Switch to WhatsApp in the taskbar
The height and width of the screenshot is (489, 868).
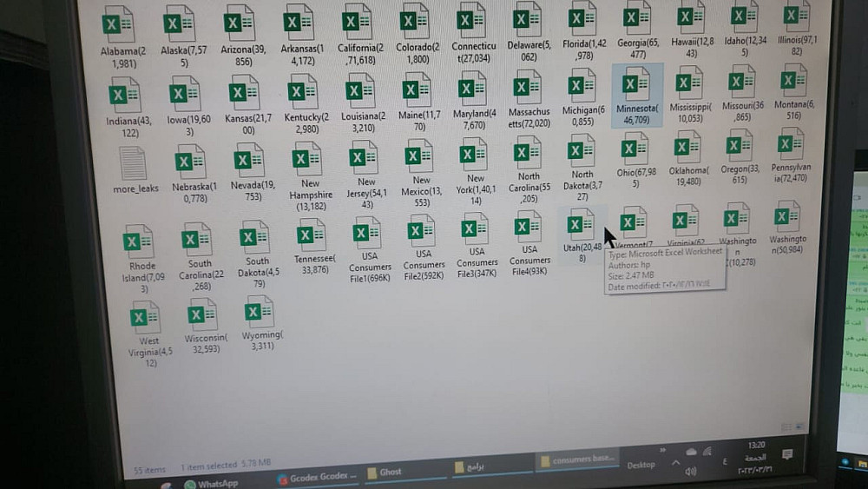212,484
